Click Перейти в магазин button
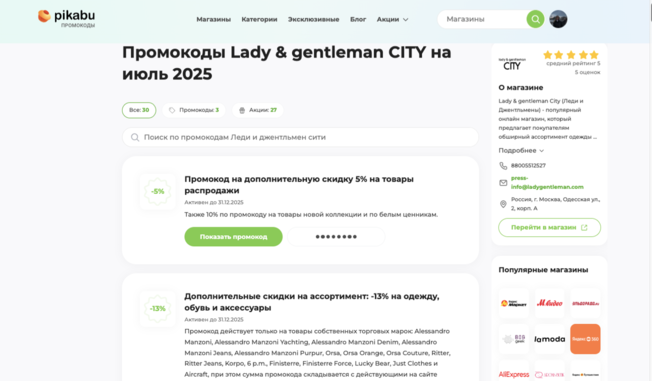Screen dimensions: 652x381 [549, 228]
